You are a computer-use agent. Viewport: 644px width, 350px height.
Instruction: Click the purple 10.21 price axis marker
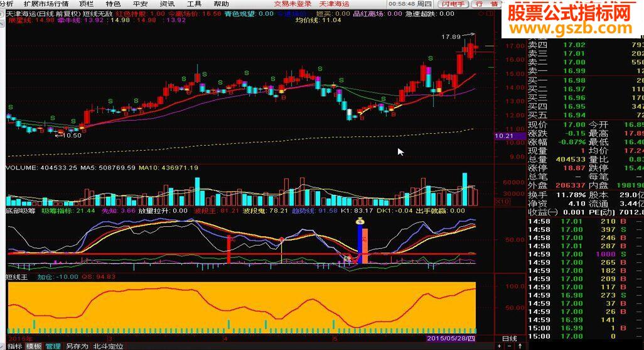(510, 136)
